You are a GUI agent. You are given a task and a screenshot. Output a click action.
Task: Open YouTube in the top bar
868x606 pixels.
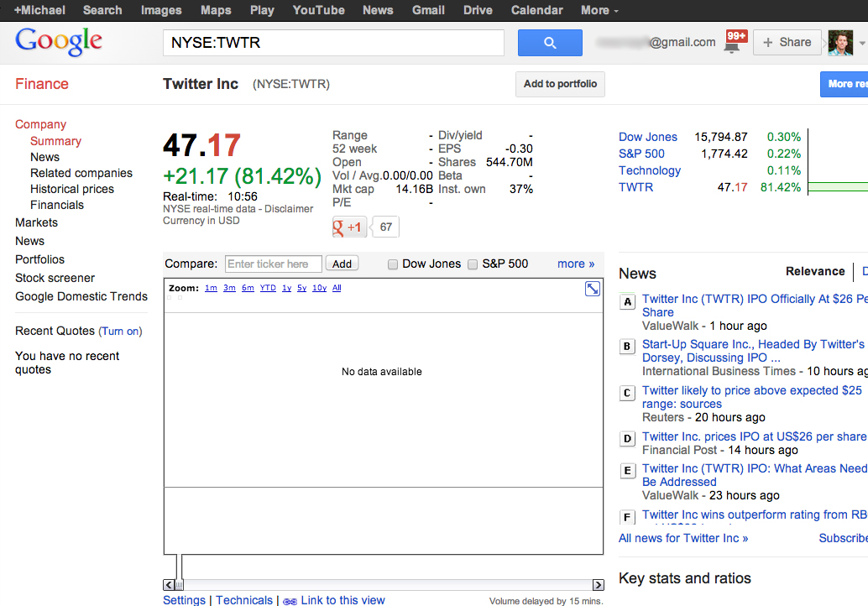coord(318,10)
